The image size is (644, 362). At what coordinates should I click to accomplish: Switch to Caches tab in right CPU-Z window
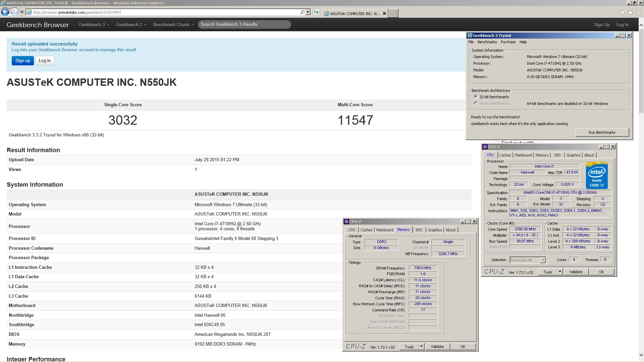505,155
